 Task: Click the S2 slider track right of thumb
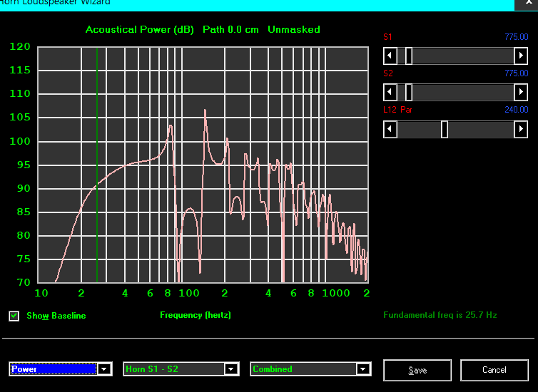pyautogui.click(x=462, y=92)
